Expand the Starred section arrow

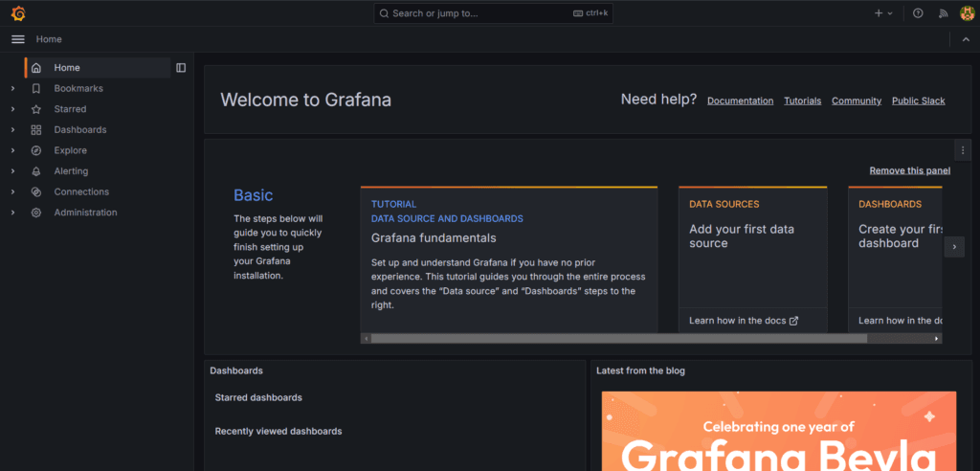12,109
